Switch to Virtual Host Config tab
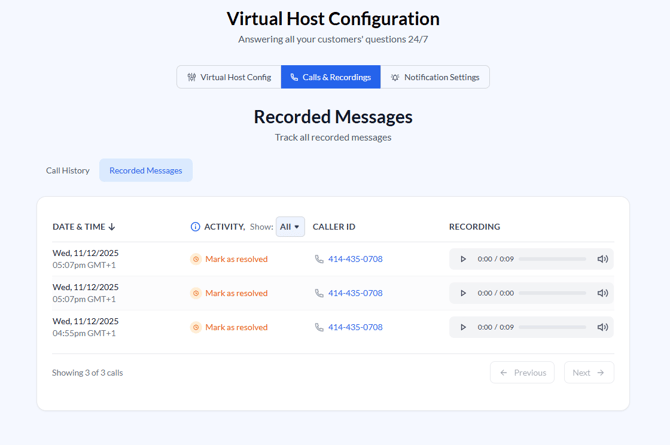 pos(229,77)
